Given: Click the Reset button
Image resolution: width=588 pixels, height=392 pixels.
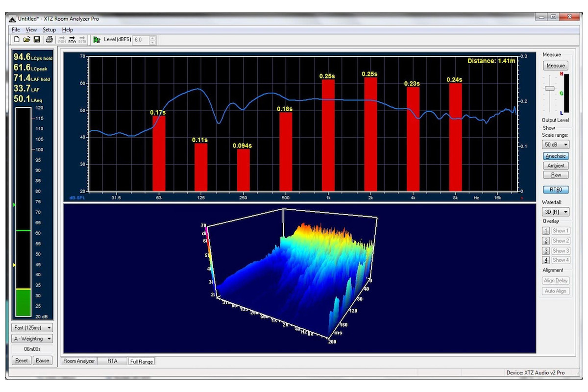Looking at the screenshot, I should tap(21, 361).
